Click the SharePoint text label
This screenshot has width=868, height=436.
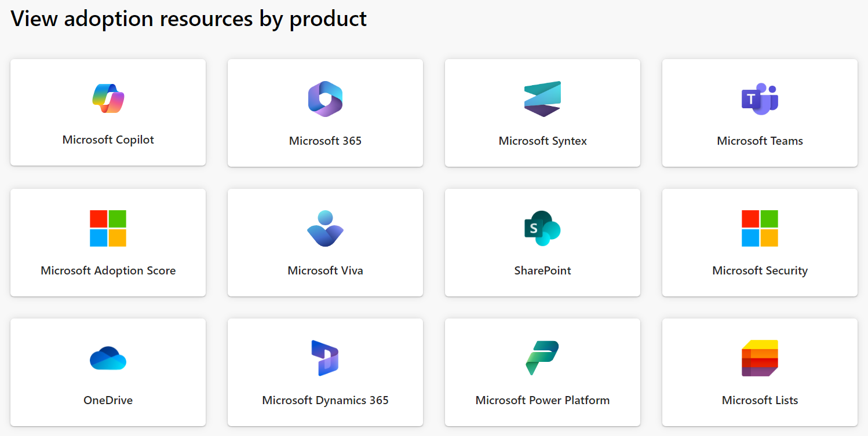(x=542, y=270)
